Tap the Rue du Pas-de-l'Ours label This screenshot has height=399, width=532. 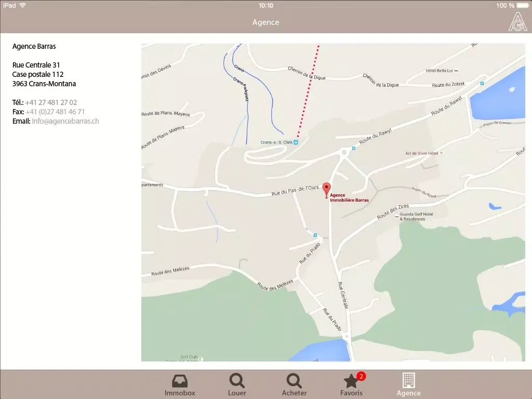295,190
